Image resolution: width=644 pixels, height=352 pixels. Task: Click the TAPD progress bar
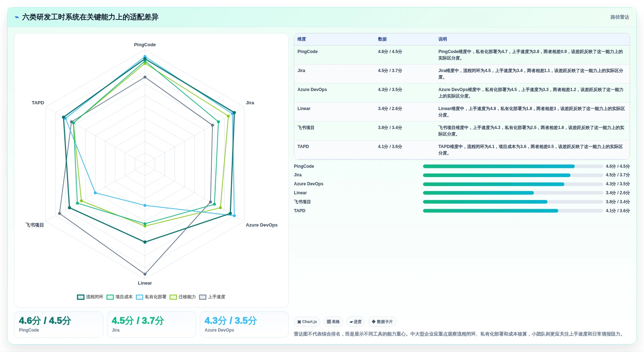[x=513, y=211]
